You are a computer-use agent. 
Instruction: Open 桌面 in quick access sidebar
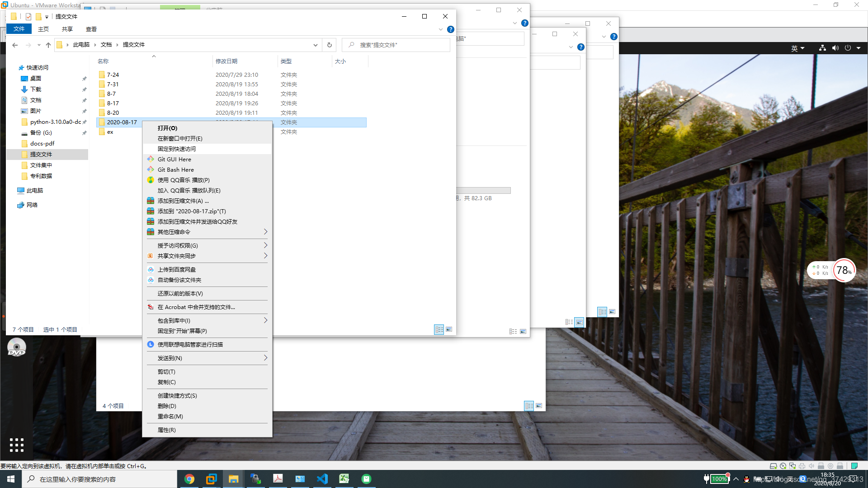pos(36,78)
